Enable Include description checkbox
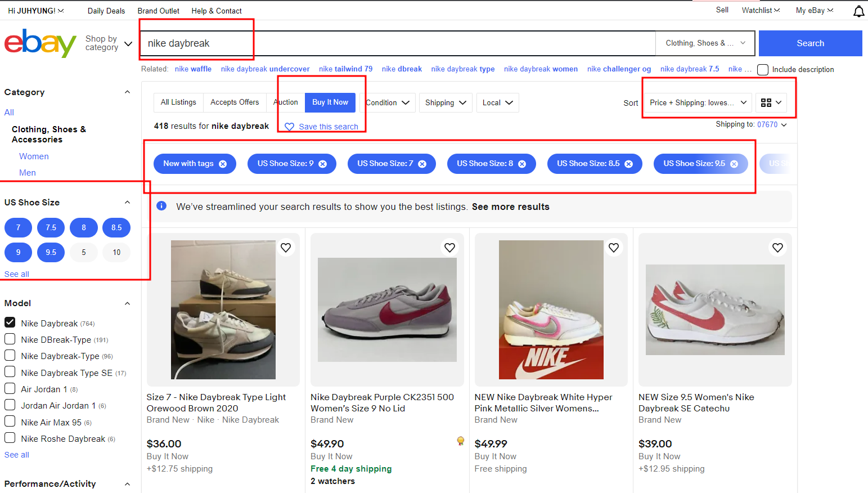Screen dimensions: 868x493 pos(763,70)
